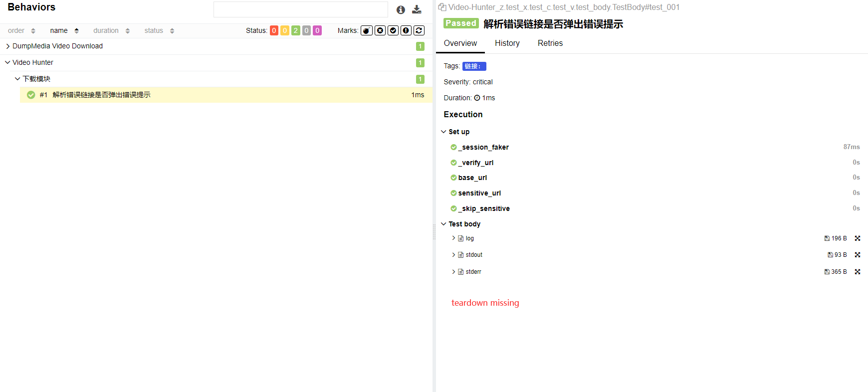This screenshot has width=868, height=392.
Task: Toggle the new broken exclamation mark filter
Action: [406, 30]
